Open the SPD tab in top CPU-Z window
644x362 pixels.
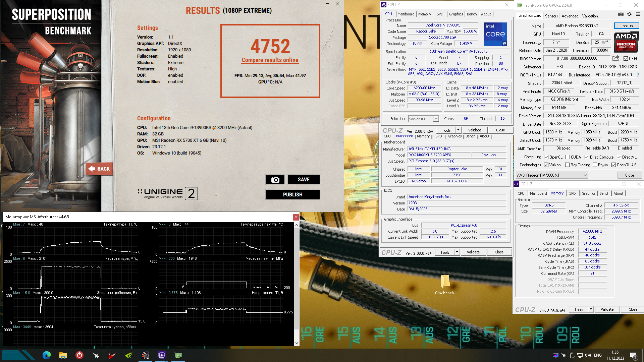(x=440, y=14)
